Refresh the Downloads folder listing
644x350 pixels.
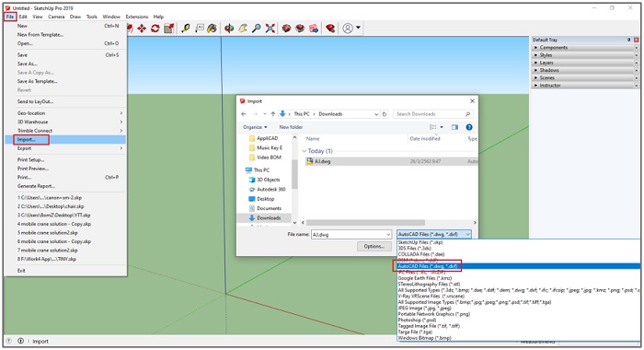click(x=385, y=114)
